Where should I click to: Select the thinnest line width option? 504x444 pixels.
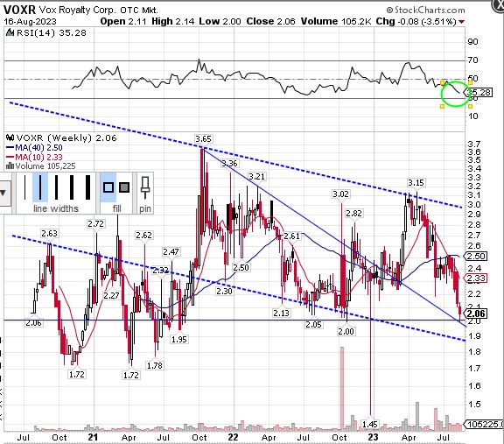[24, 187]
